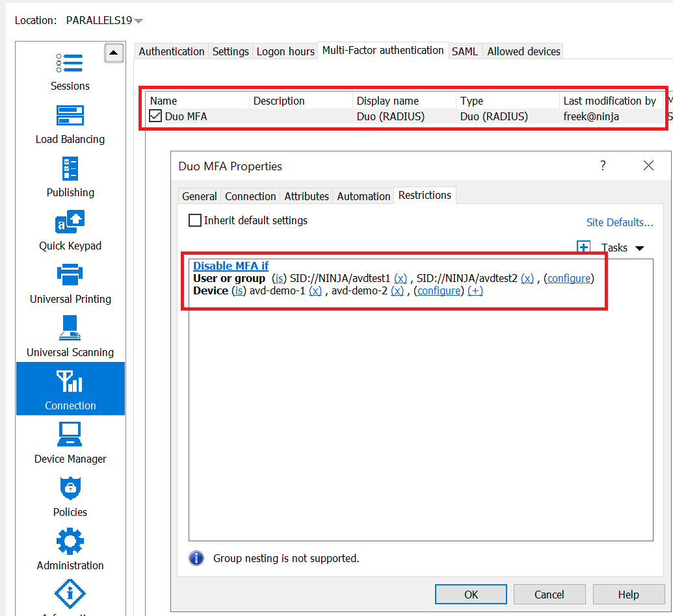Switch to the General tab in dialog
The height and width of the screenshot is (616, 673).
(199, 196)
